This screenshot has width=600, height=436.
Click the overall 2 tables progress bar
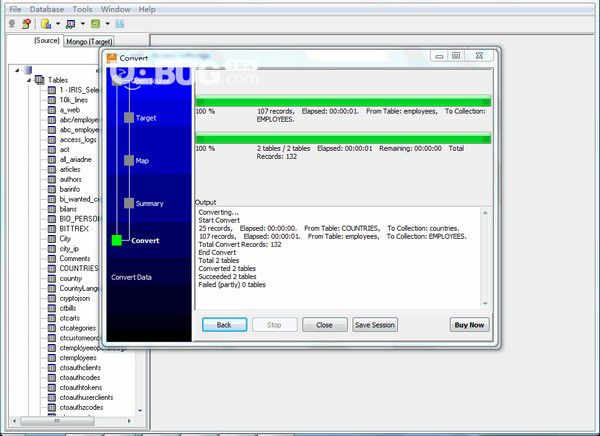tap(343, 138)
